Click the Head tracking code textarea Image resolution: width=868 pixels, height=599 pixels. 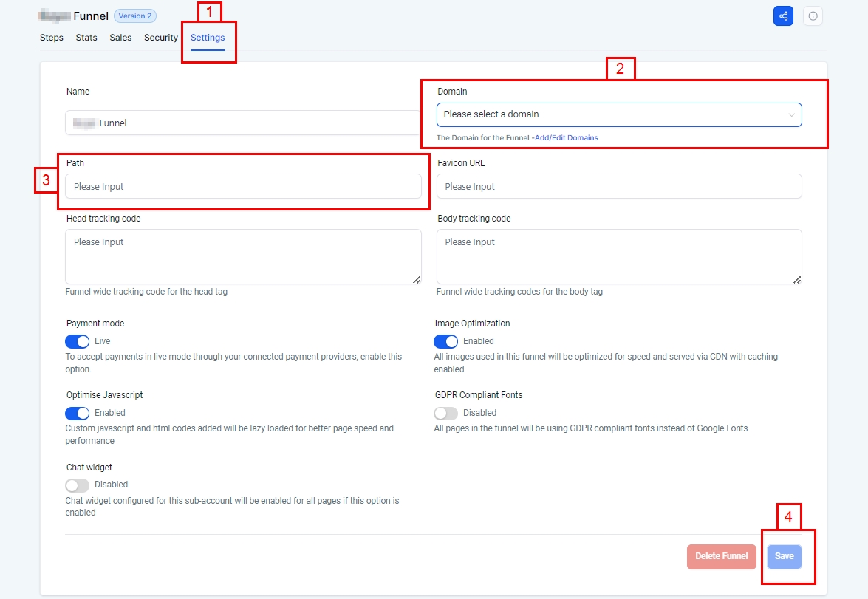pyautogui.click(x=243, y=256)
